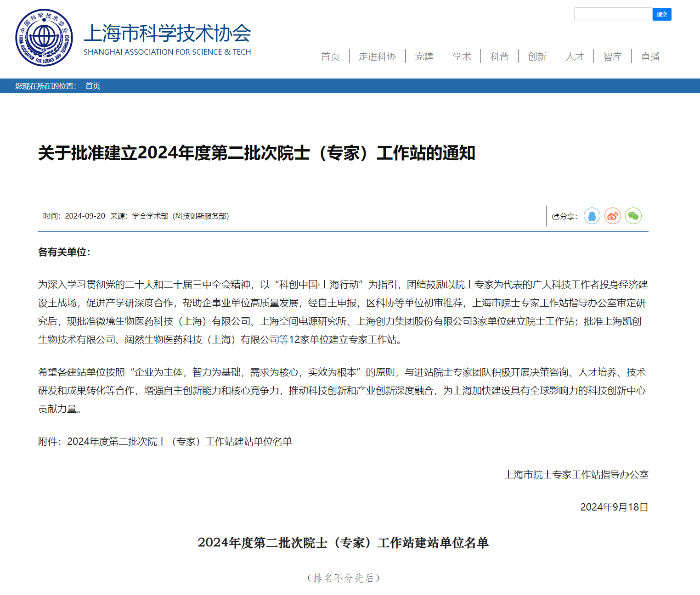Click the share arrow icon beside 分享
The image size is (700, 595).
coord(555,217)
